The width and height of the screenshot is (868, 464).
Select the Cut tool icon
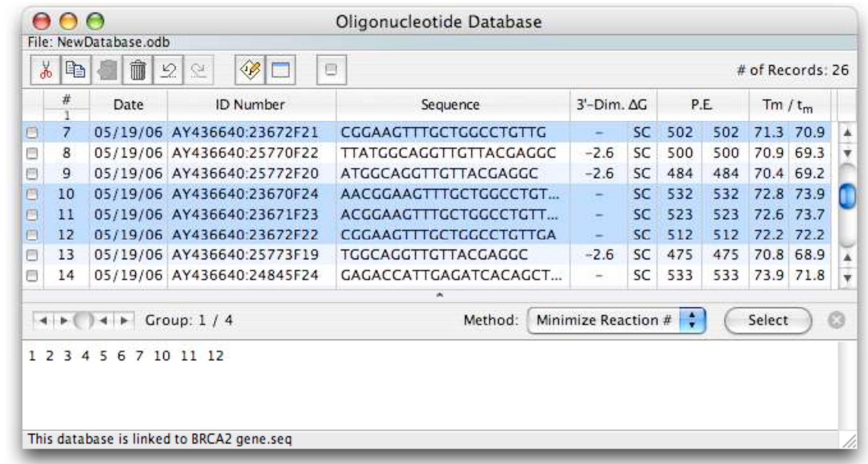pyautogui.click(x=44, y=71)
